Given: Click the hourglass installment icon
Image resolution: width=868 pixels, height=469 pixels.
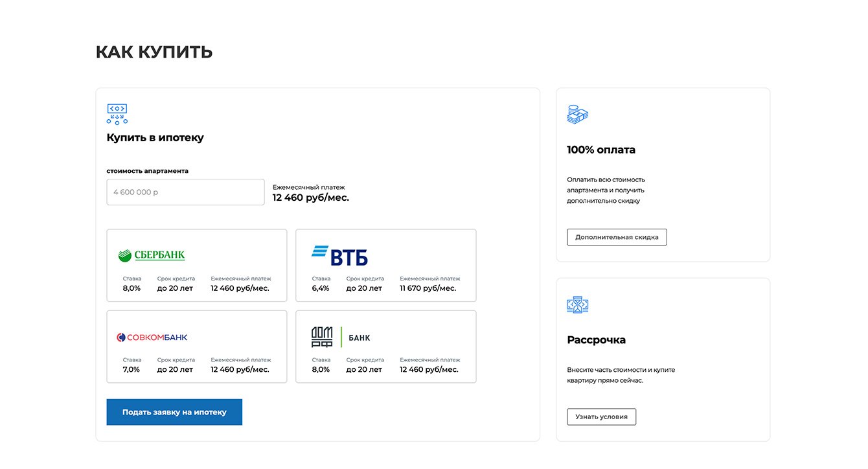Looking at the screenshot, I should 577,305.
